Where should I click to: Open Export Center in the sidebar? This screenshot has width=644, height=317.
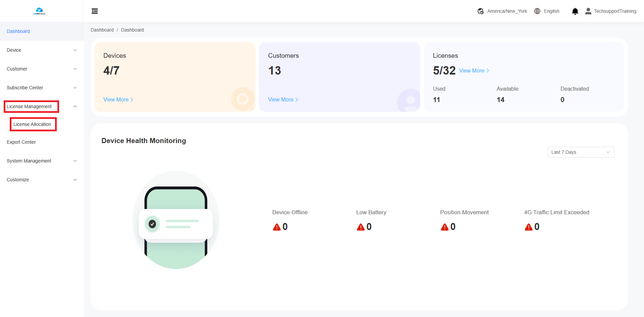point(21,142)
